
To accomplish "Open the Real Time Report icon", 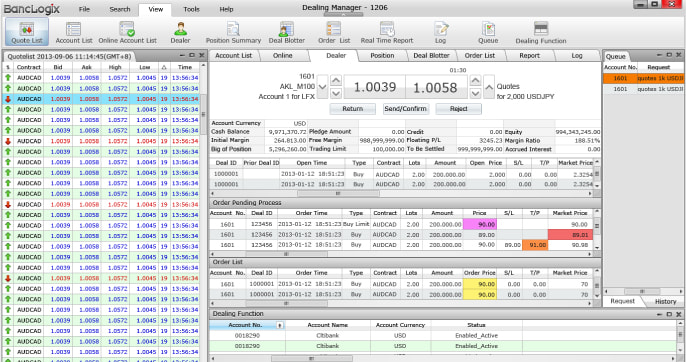I will (x=387, y=32).
